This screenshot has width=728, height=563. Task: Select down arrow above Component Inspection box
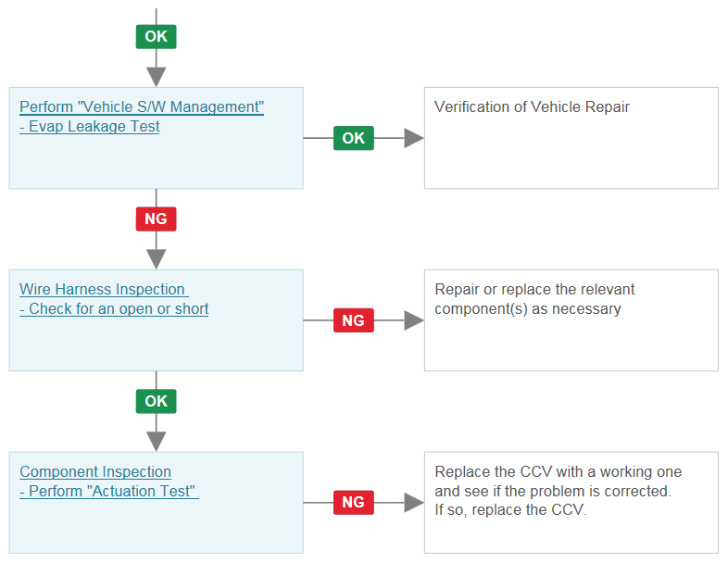tap(156, 442)
